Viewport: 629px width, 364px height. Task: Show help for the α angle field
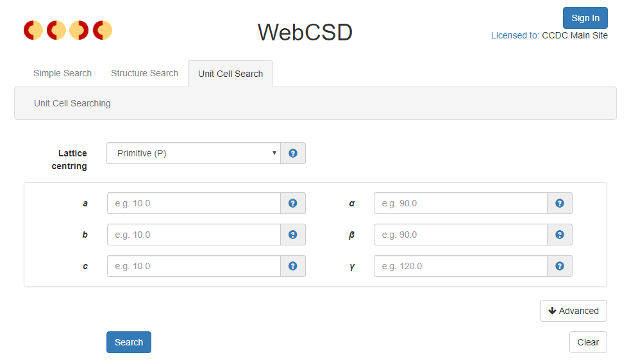560,203
